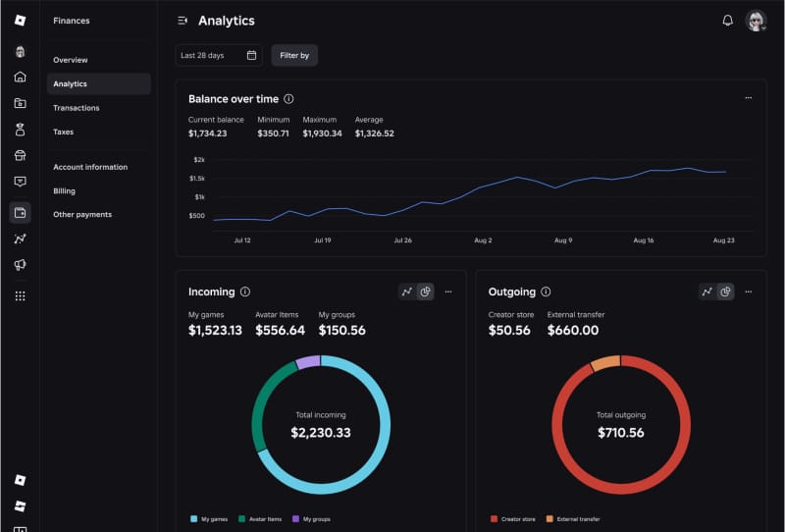Click the Jul 19 label on chart axis
Screen dimensions: 785x532
point(323,240)
